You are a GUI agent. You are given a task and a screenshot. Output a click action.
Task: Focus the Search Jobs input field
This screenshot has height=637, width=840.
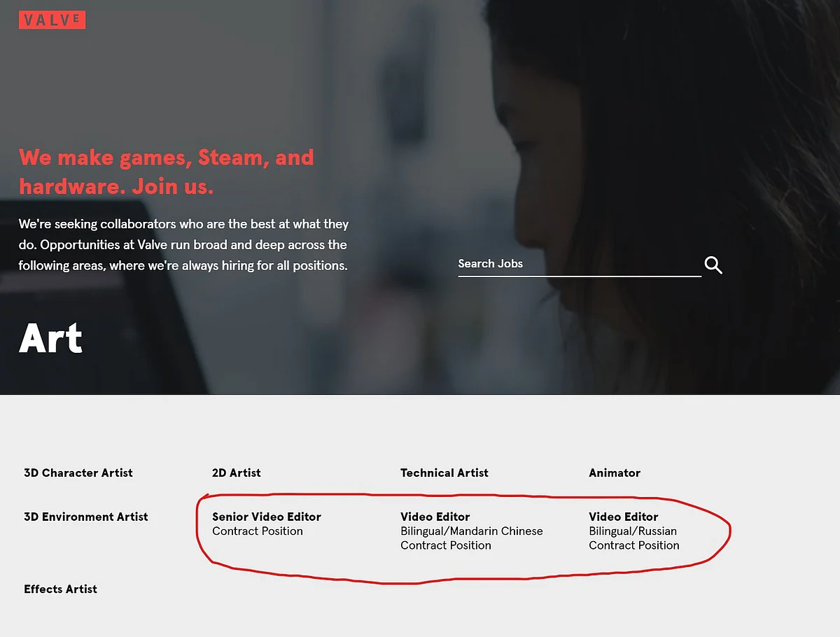coord(580,264)
